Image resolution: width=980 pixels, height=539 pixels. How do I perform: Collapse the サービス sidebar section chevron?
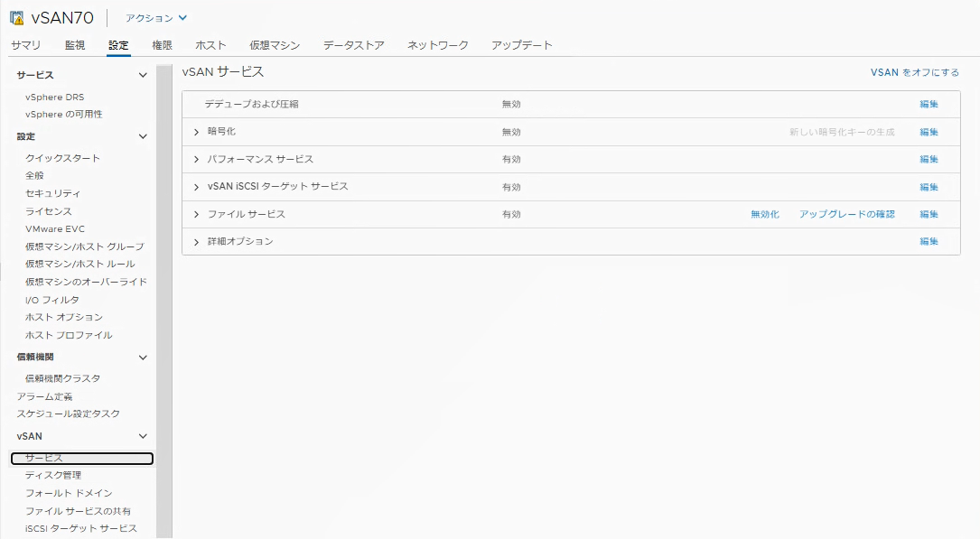(x=143, y=75)
